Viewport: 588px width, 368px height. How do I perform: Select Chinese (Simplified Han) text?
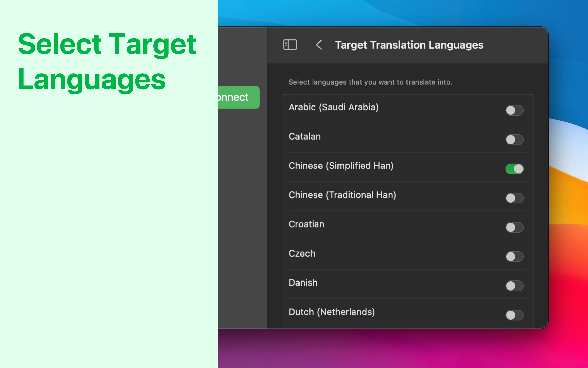click(x=341, y=166)
